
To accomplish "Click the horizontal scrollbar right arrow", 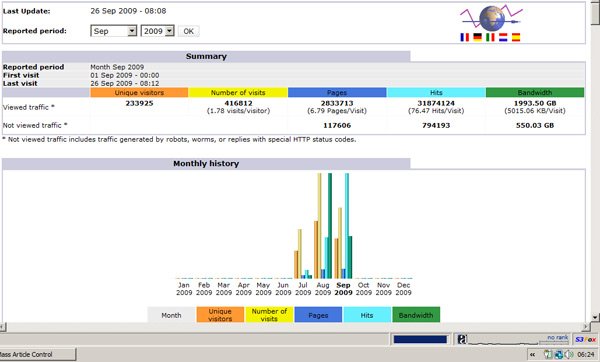I will pos(586,326).
